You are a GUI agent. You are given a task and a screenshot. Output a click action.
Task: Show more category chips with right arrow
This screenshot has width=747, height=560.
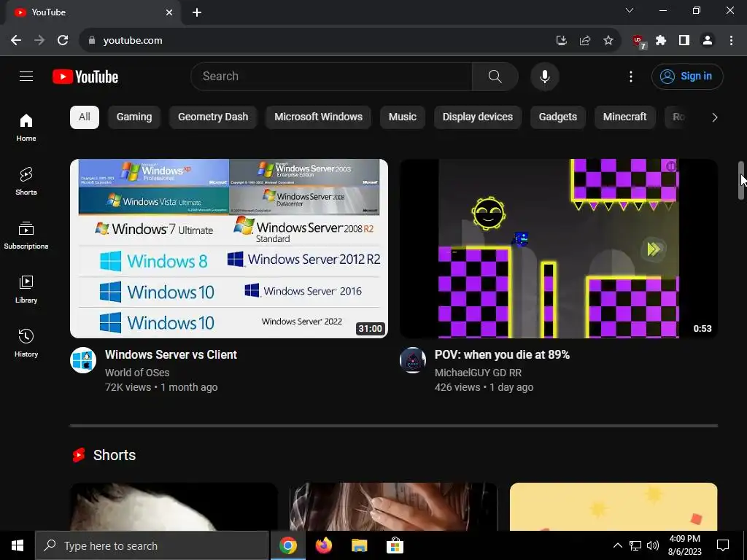[x=714, y=117]
